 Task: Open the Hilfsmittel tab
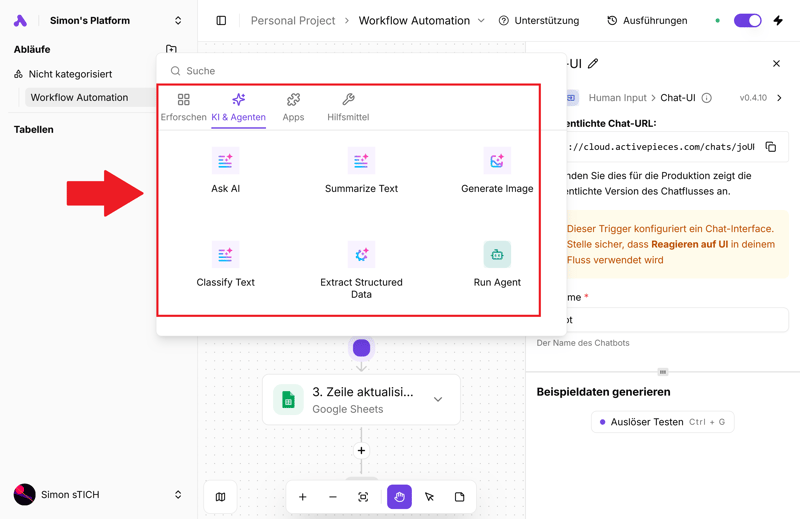click(x=348, y=107)
